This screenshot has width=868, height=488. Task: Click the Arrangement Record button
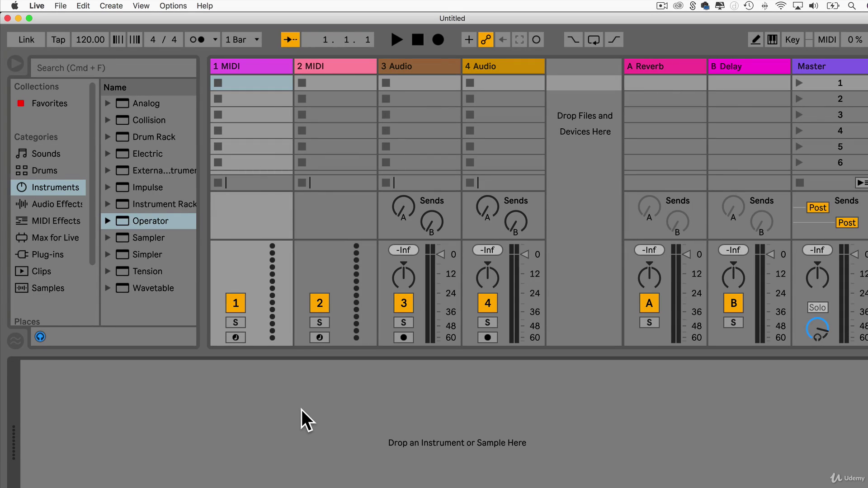(438, 40)
